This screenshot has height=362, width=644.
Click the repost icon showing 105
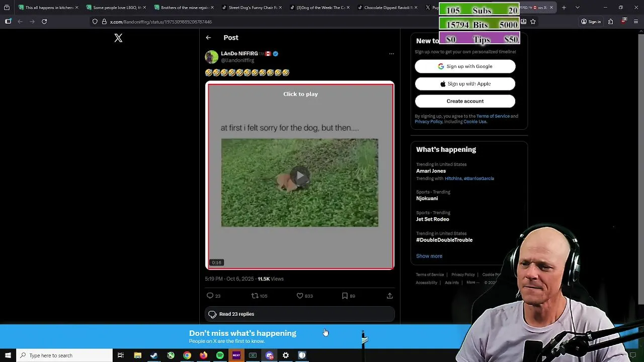click(x=255, y=296)
